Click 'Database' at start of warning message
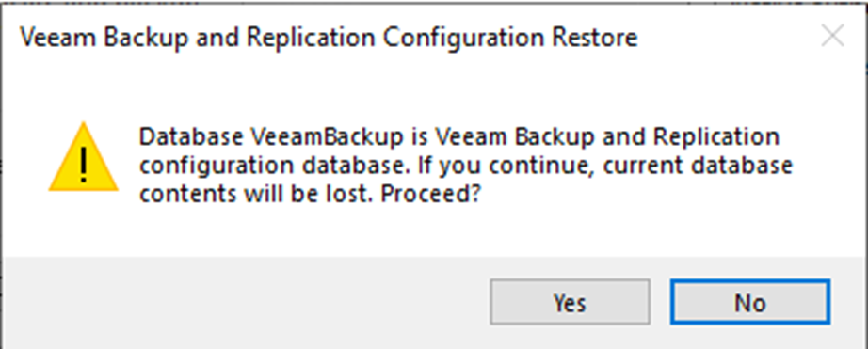Screen dimensions: 868x349 point(187,136)
